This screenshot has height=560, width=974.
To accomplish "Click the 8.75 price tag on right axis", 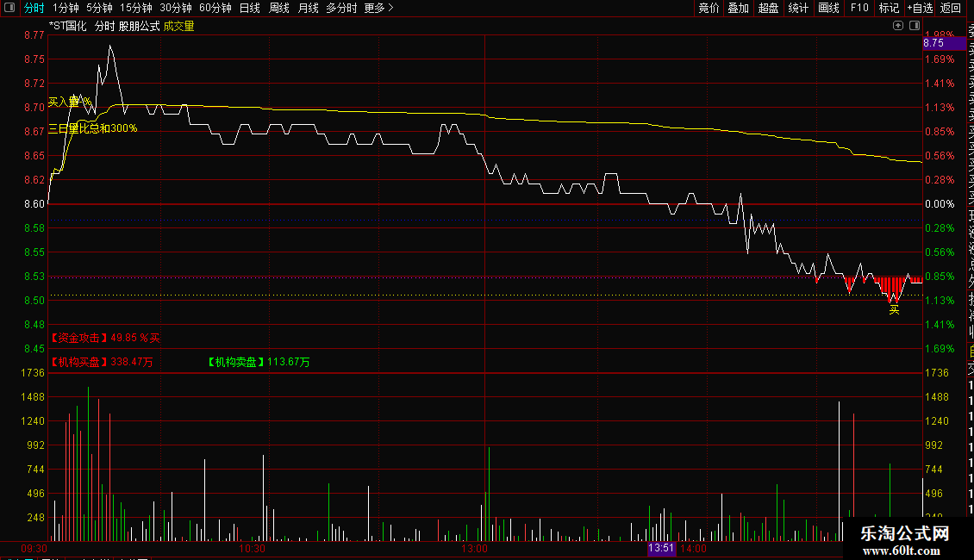I will click(944, 43).
